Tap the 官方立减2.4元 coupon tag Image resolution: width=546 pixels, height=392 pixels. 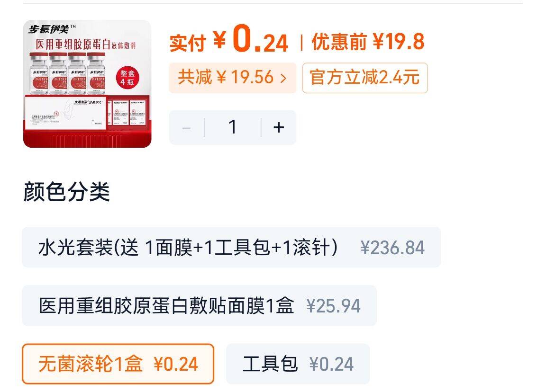(365, 78)
